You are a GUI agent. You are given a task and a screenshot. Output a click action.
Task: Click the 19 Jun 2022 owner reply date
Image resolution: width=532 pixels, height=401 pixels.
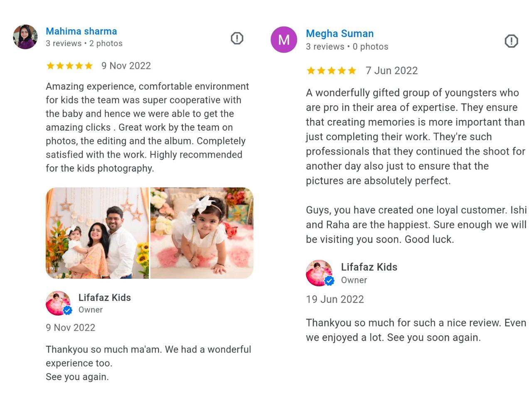point(335,300)
